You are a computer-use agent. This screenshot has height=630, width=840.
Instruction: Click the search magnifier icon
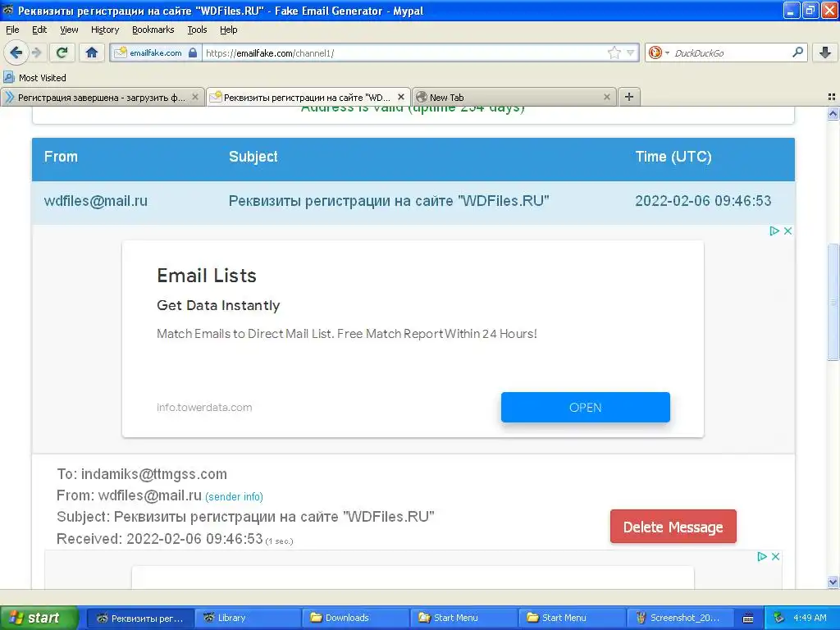pyautogui.click(x=797, y=52)
